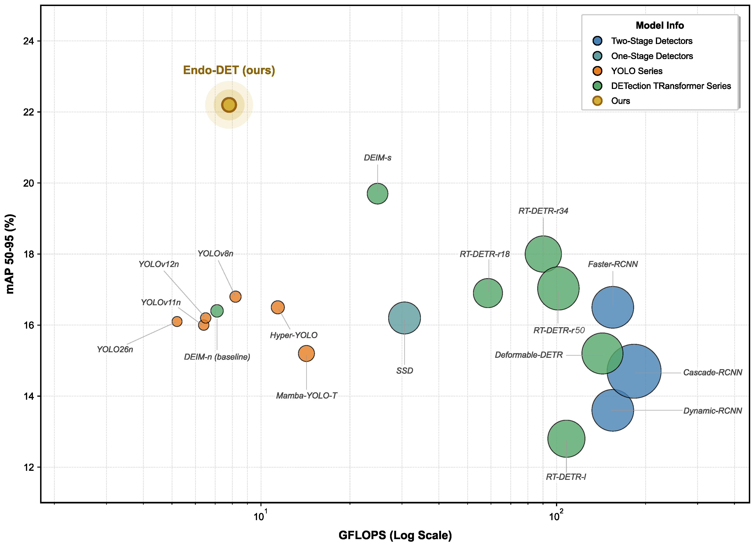Click the GFLOPS (Log Scale) axis title
This screenshot has width=756, height=547.
[395, 535]
